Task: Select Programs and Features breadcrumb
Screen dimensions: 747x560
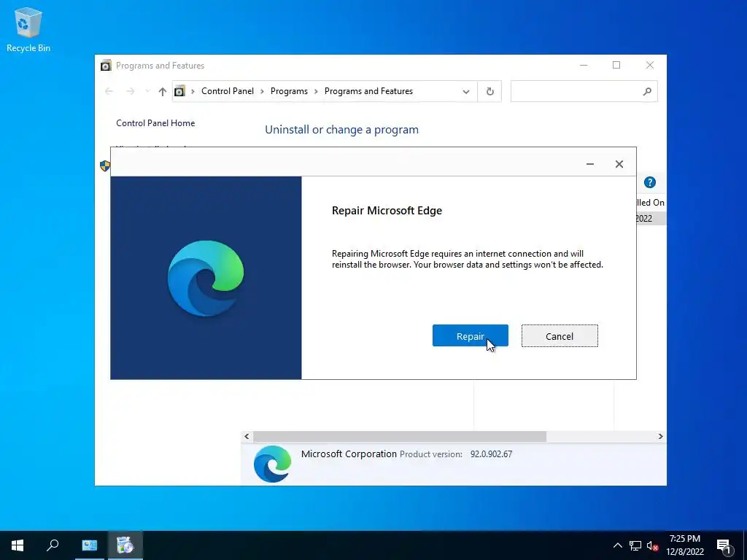Action: [x=368, y=91]
